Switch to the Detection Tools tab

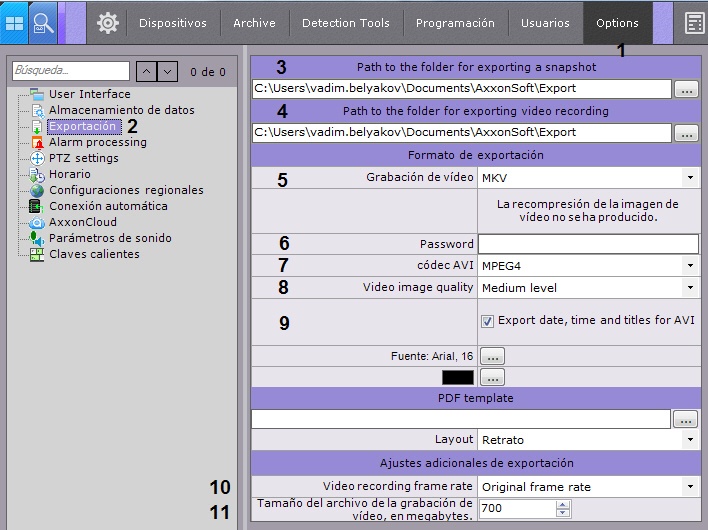point(345,23)
